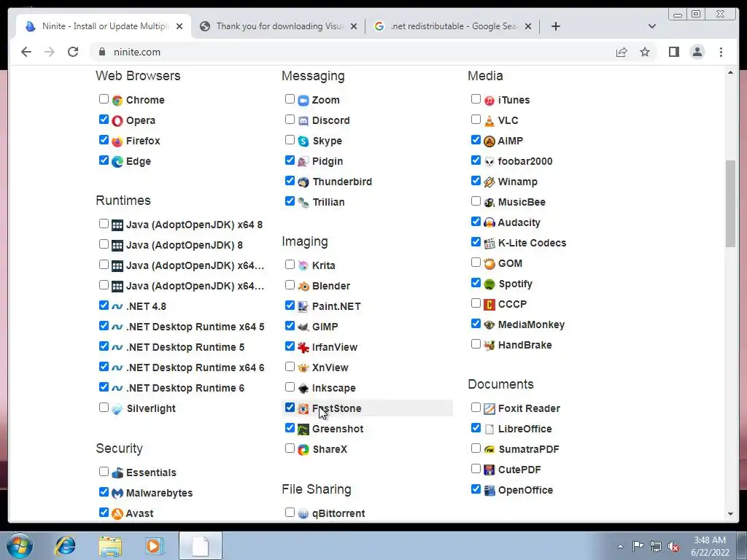This screenshot has height=560, width=747.
Task: Click the Firefox logo icon
Action: (117, 141)
